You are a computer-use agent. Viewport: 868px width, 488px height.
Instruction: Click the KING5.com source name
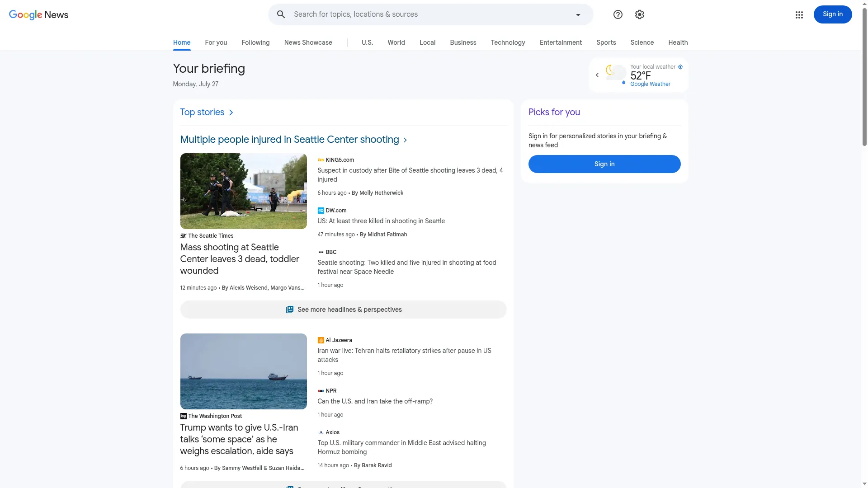[x=340, y=160]
